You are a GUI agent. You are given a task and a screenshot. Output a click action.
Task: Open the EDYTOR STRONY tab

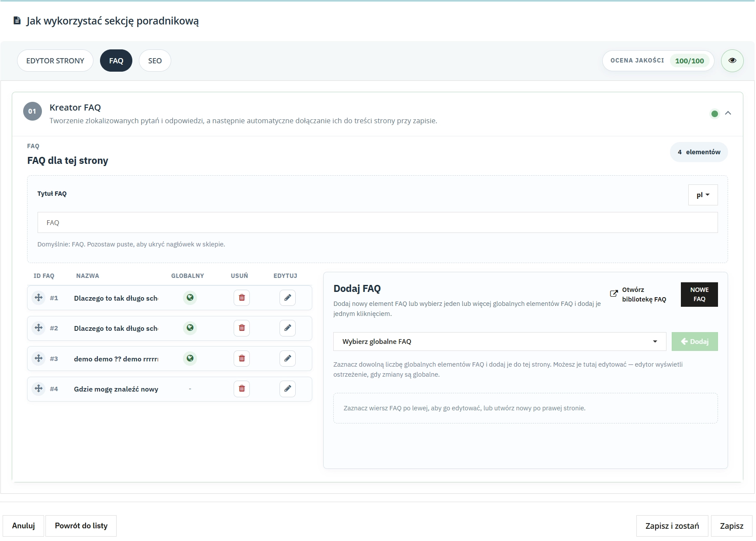[x=55, y=60]
